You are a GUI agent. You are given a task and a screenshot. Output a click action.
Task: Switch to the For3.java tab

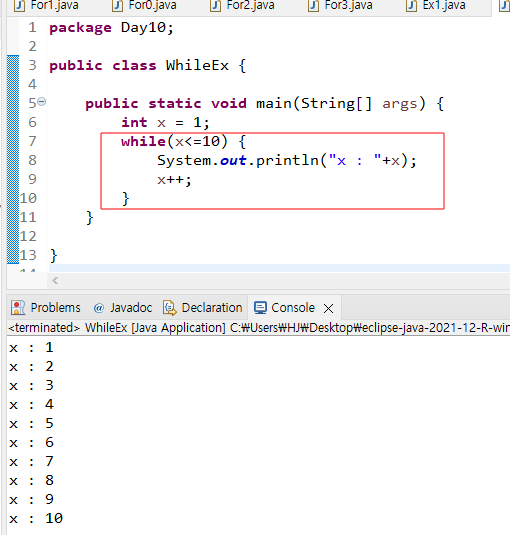tap(340, 5)
